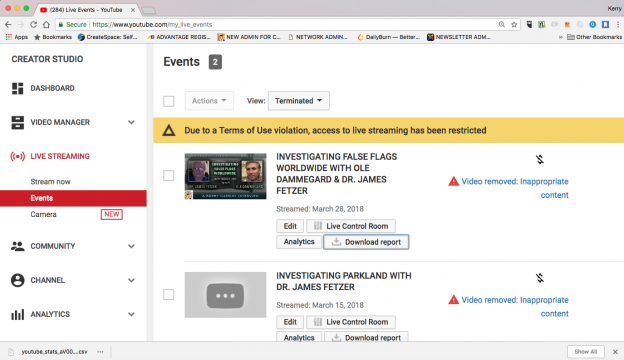The height and width of the screenshot is (360, 624).
Task: Open Other Bookmarks folder
Action: tap(595, 37)
